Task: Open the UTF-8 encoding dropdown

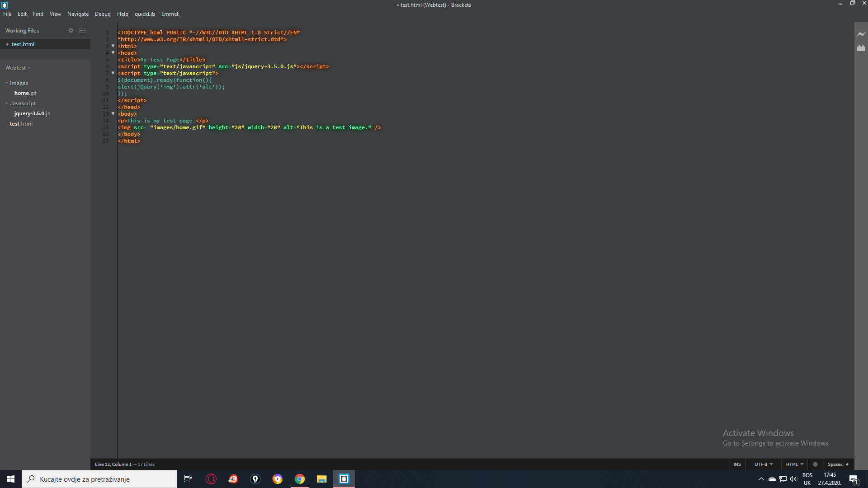Action: 764,464
